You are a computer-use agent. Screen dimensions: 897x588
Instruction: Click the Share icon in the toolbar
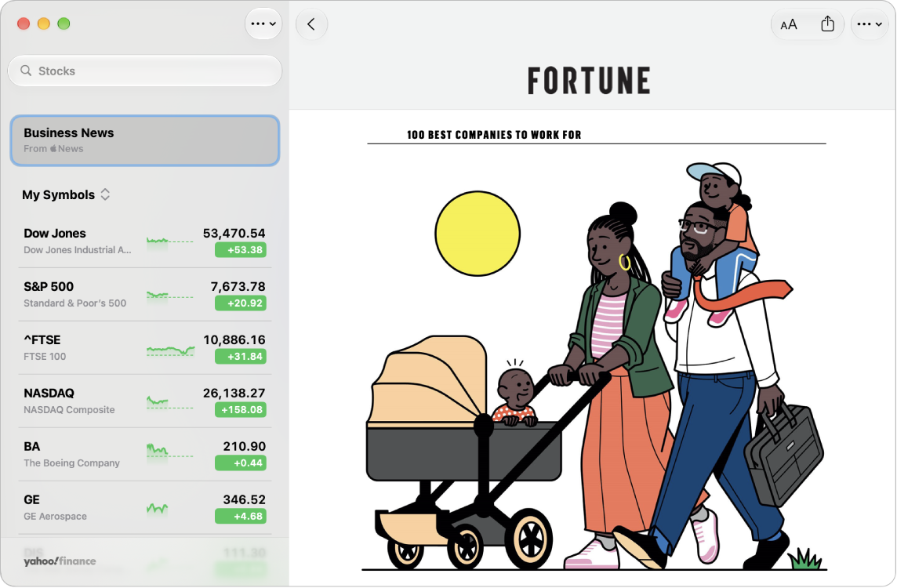[827, 24]
